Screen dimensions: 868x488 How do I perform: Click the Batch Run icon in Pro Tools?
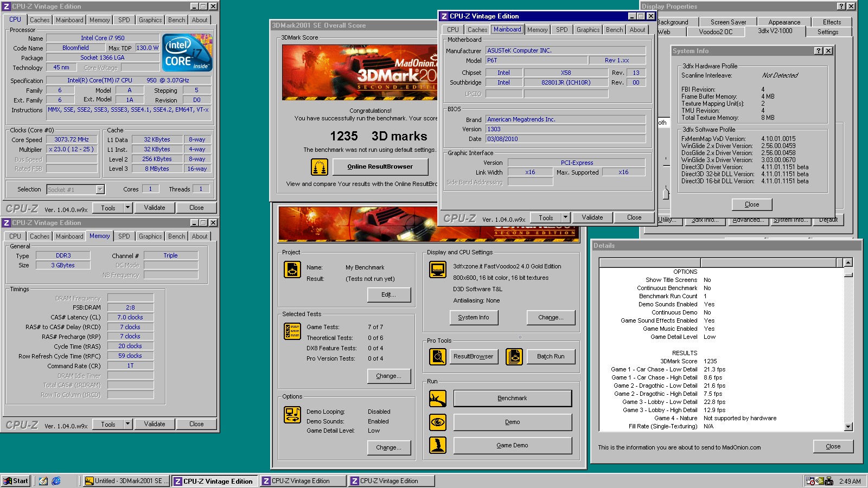coord(514,356)
